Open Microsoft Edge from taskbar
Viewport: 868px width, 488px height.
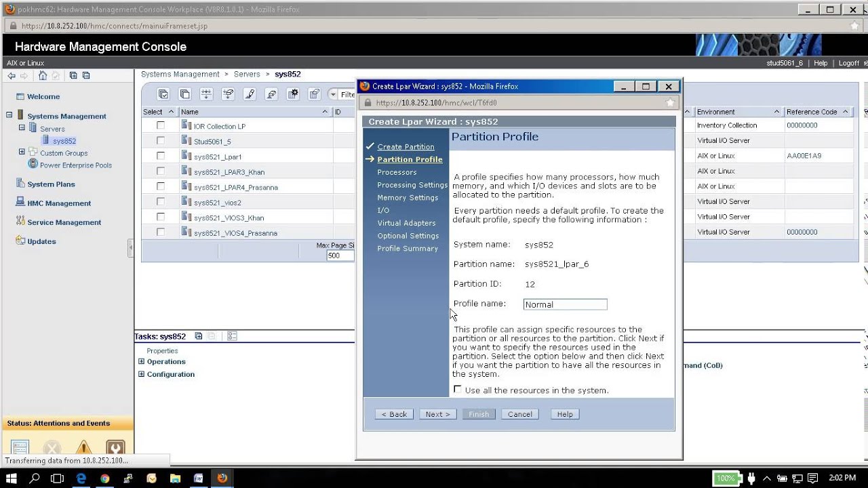(81, 478)
